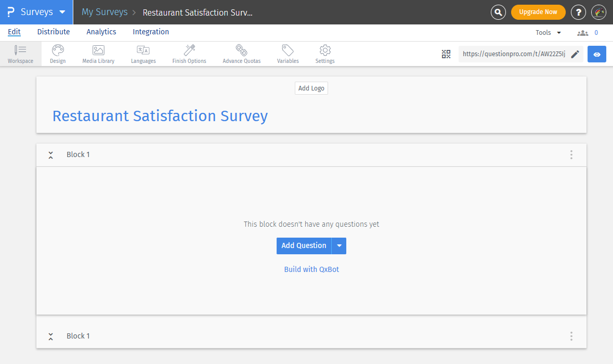Open the Add Question dropdown arrow

(x=339, y=246)
